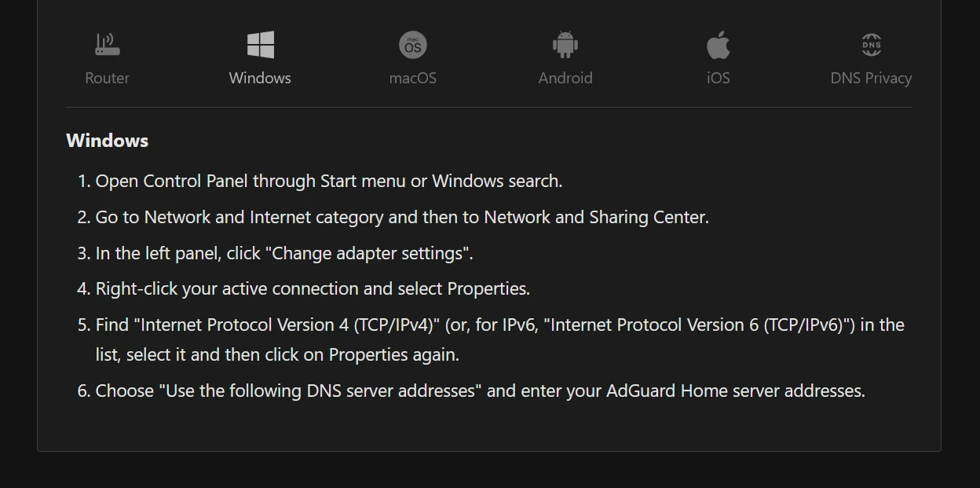Click the Windows logo icon
This screenshot has width=980, height=488.
point(260,43)
